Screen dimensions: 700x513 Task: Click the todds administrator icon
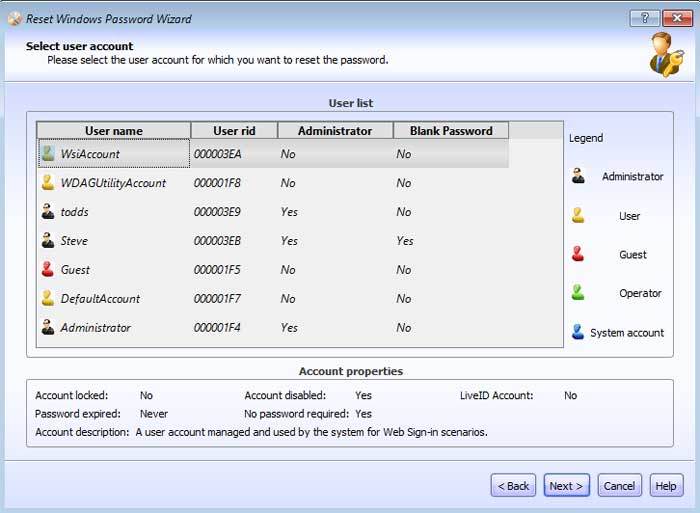coord(48,212)
